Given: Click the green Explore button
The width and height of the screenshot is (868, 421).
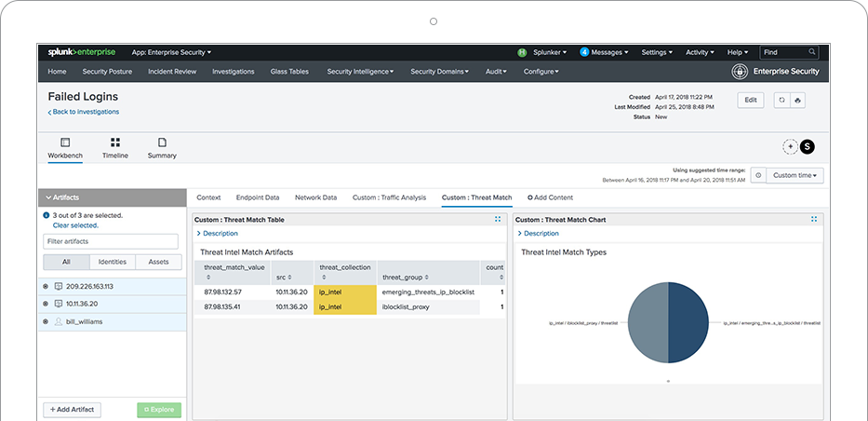Looking at the screenshot, I should pos(159,410).
